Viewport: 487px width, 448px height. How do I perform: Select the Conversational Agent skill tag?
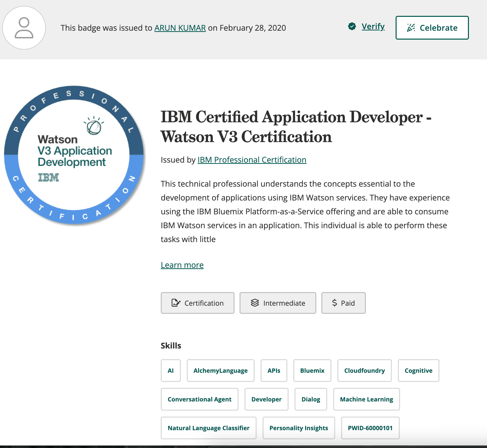point(199,399)
